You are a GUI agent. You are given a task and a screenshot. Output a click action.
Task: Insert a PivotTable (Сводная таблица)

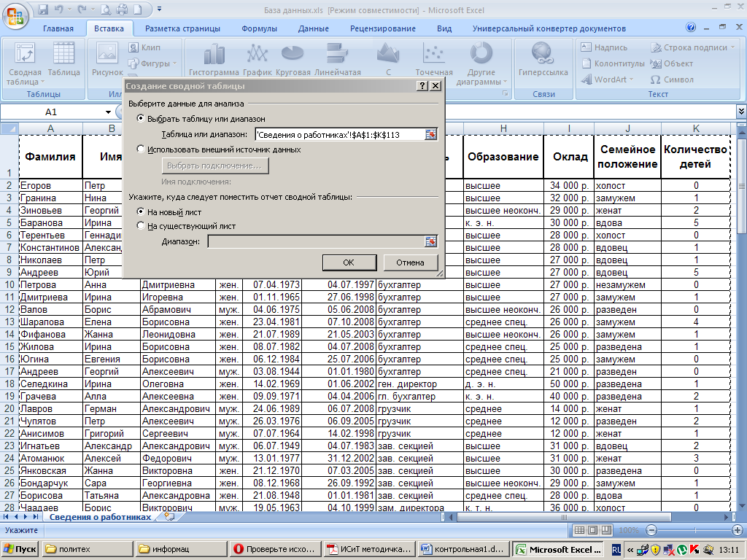25,64
